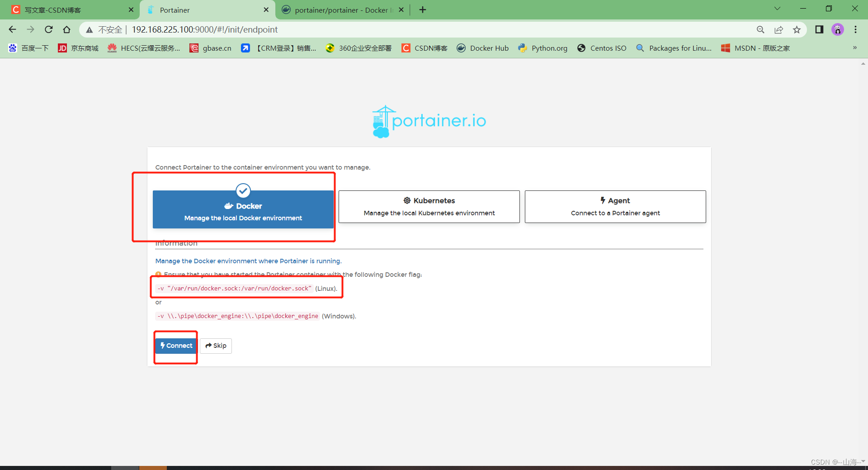The image size is (868, 470).
Task: Open Packages for Linux bookmark
Action: (x=674, y=48)
